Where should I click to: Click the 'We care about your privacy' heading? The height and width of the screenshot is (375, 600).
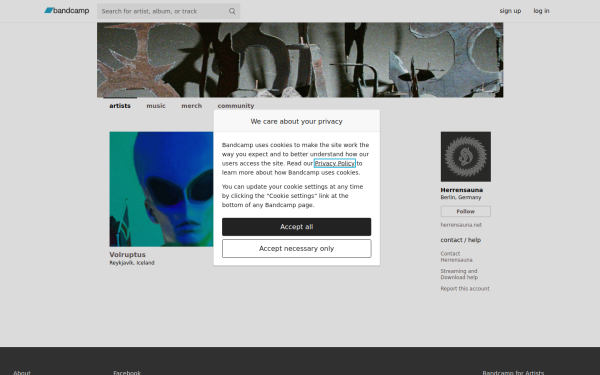pyautogui.click(x=297, y=121)
